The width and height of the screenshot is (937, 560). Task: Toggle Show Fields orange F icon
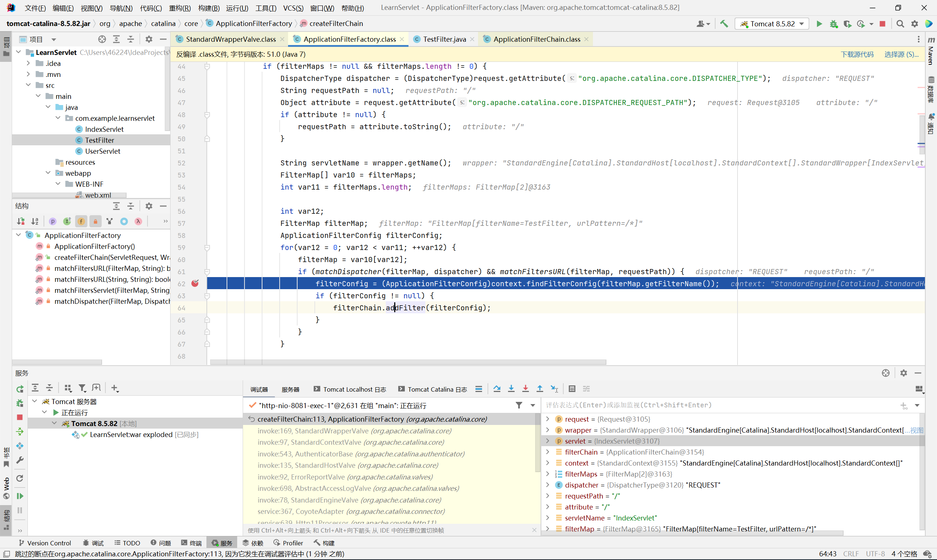tap(81, 221)
